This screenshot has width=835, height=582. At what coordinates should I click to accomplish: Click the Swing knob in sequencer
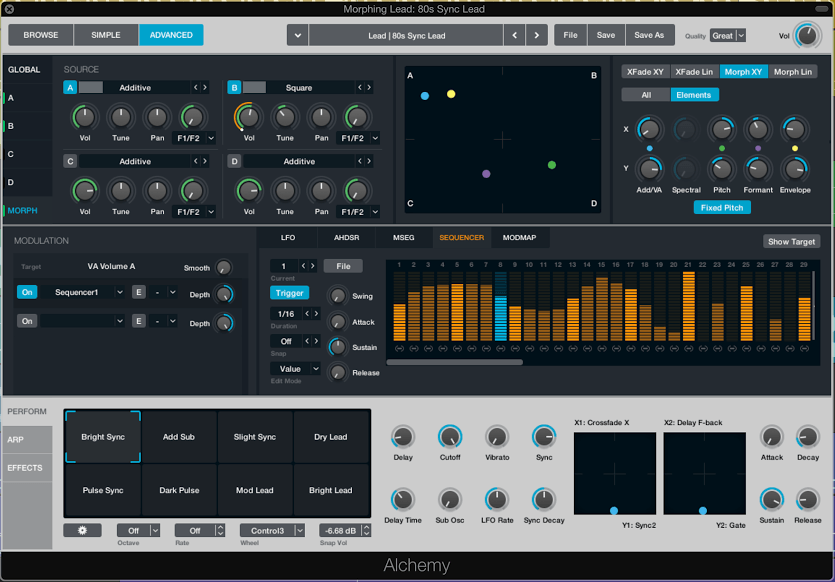[338, 296]
